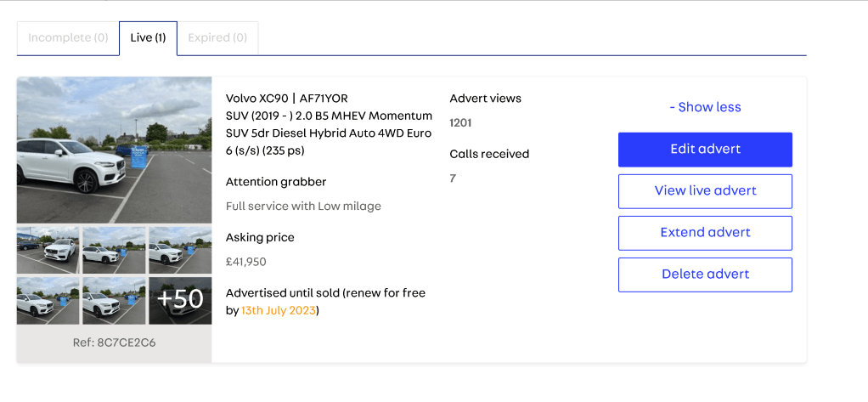Open the Expired (0) tab
Screen dimensions: 868x402
click(x=217, y=38)
